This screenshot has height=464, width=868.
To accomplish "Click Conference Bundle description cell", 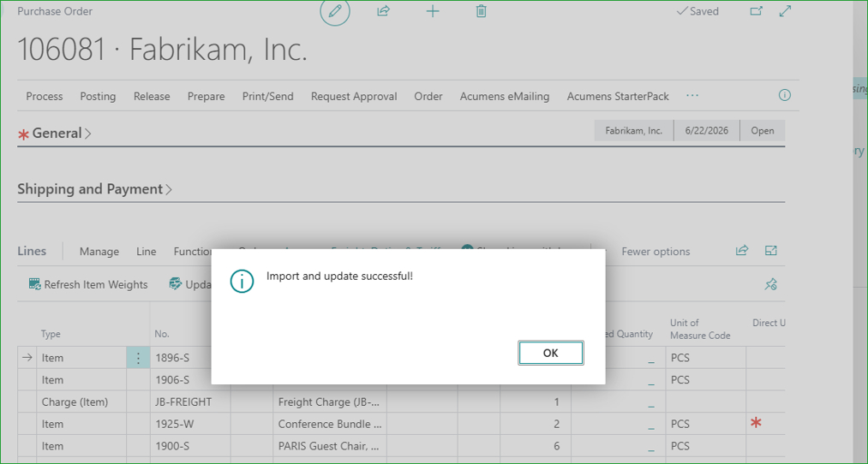I will coord(330,424).
